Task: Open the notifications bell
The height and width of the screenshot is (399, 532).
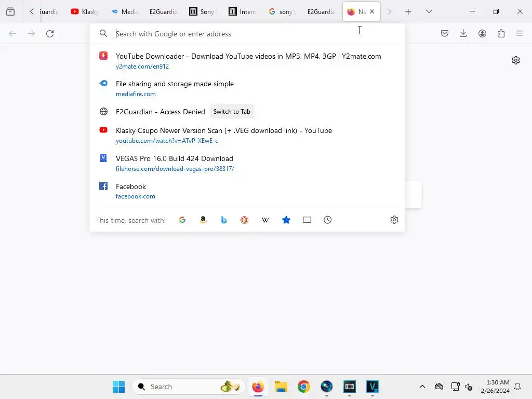Action: 517,387
